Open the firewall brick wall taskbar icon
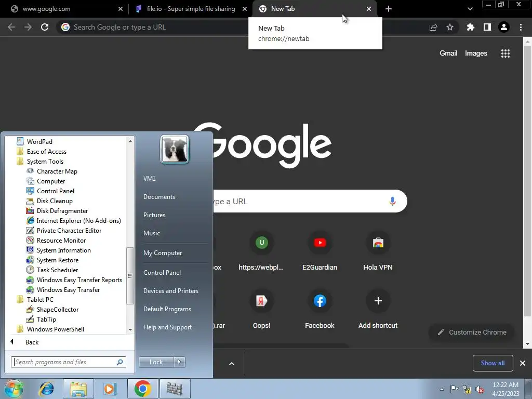This screenshot has width=532, height=399. [x=175, y=389]
